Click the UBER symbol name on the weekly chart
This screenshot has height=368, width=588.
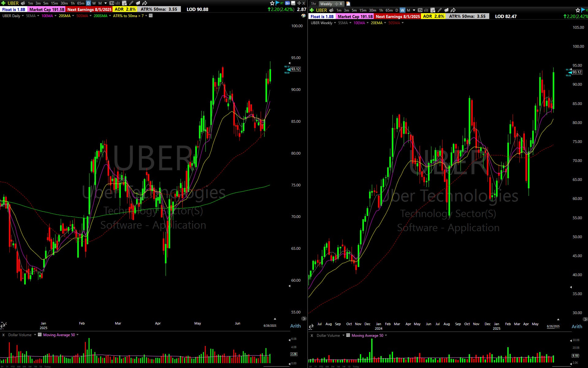322,10
